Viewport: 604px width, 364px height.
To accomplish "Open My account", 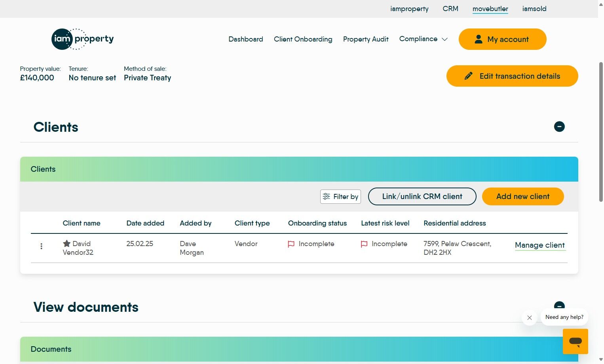I will coord(503,39).
